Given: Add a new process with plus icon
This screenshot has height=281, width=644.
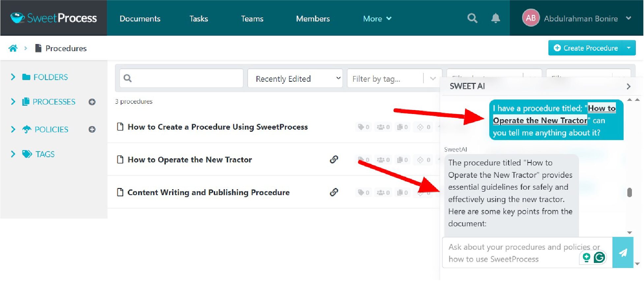Looking at the screenshot, I should [92, 102].
